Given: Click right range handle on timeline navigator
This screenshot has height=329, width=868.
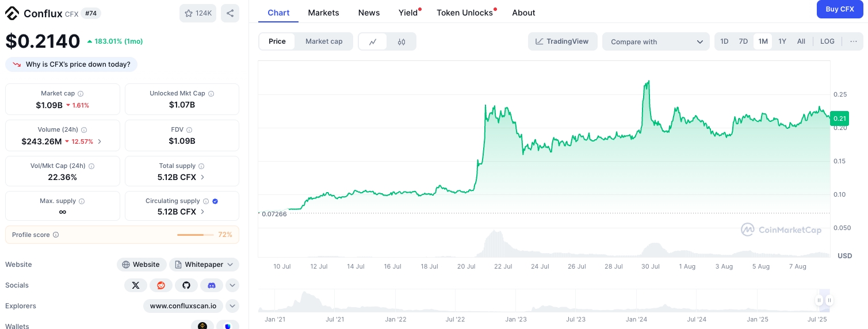Looking at the screenshot, I should (x=829, y=300).
